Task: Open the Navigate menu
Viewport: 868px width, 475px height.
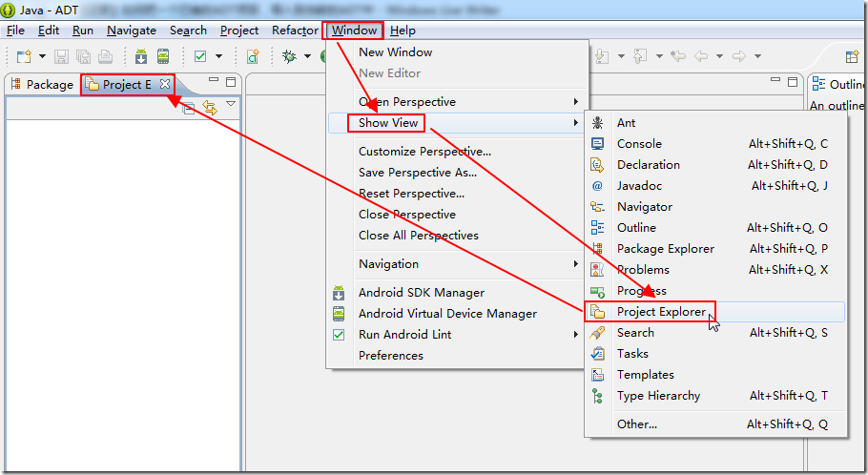Action: pos(132,31)
